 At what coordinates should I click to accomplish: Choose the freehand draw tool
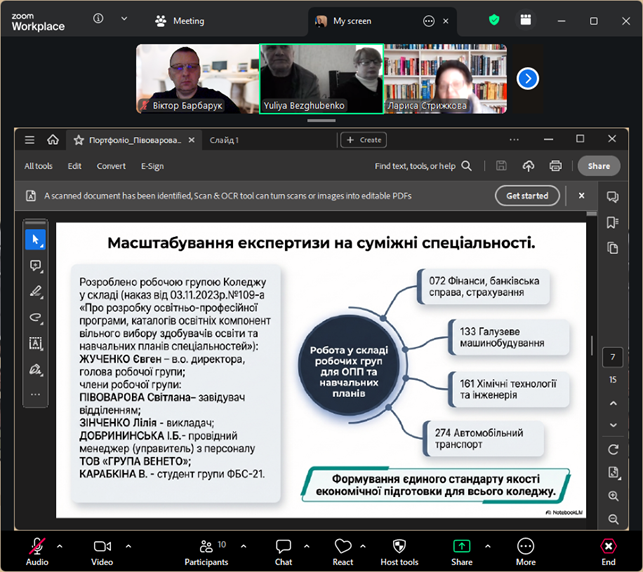(x=35, y=317)
